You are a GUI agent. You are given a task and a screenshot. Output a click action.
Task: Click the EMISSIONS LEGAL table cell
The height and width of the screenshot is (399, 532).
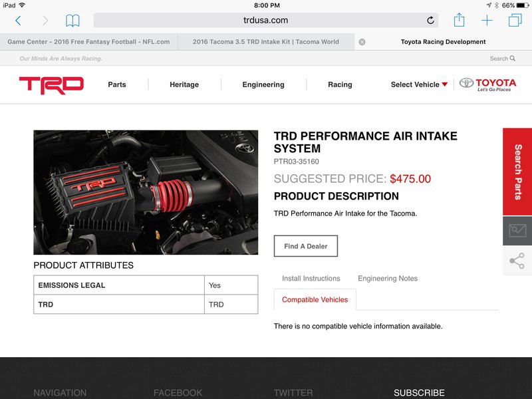pyautogui.click(x=119, y=285)
